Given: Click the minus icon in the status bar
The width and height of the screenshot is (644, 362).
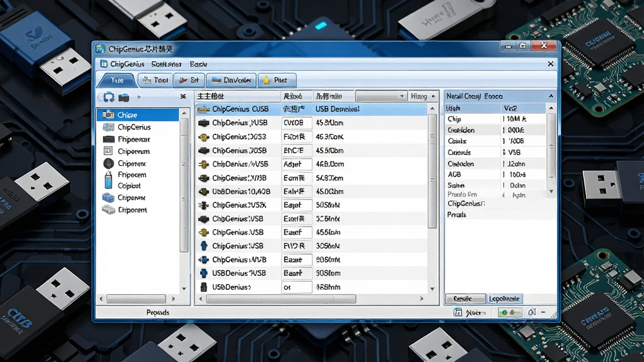Looking at the screenshot, I should pos(543,312).
